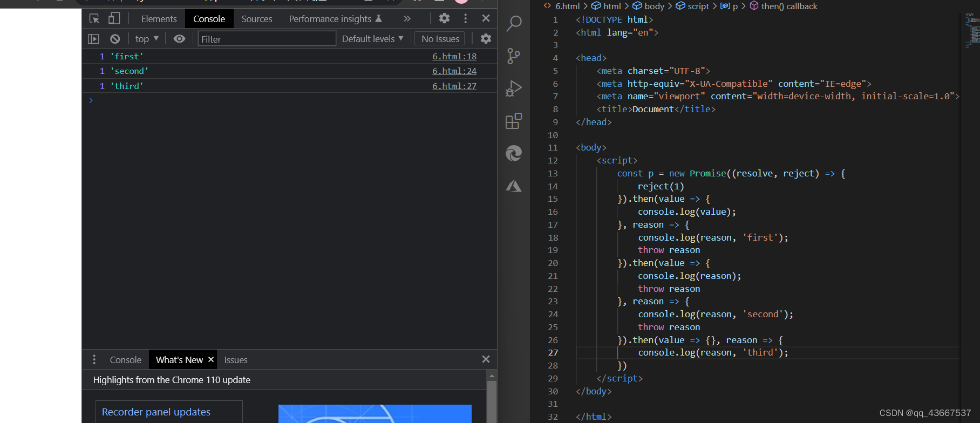
Task: Click 'reject(1)' on line 14
Action: (661, 186)
